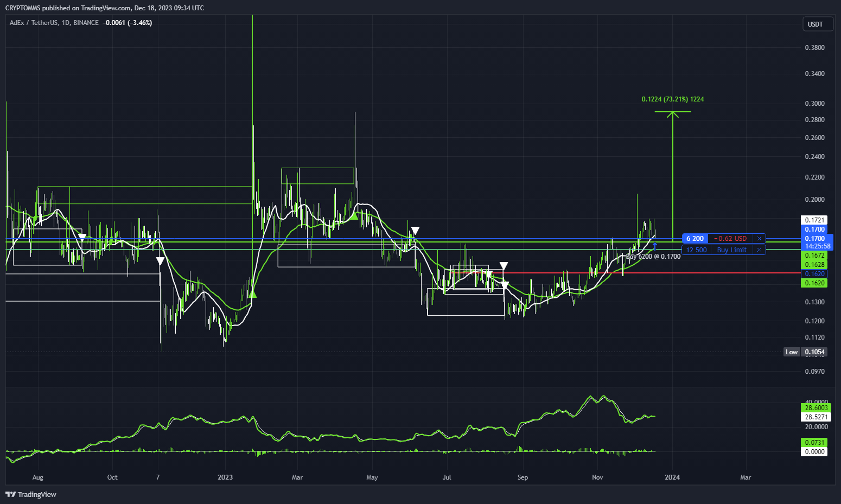Click the 0.3000 price axis label
The width and height of the screenshot is (841, 504).
pos(814,104)
